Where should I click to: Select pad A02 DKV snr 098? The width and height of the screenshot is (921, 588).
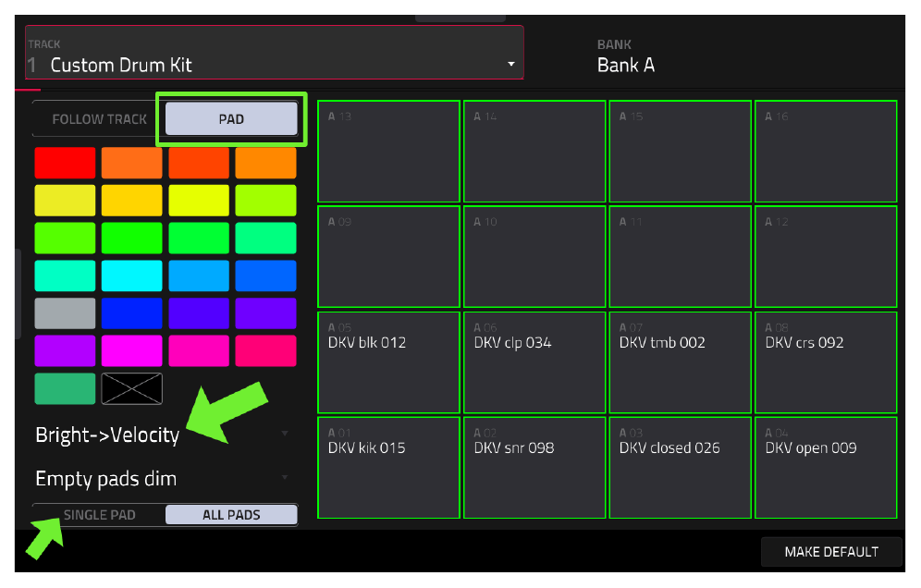coord(534,468)
